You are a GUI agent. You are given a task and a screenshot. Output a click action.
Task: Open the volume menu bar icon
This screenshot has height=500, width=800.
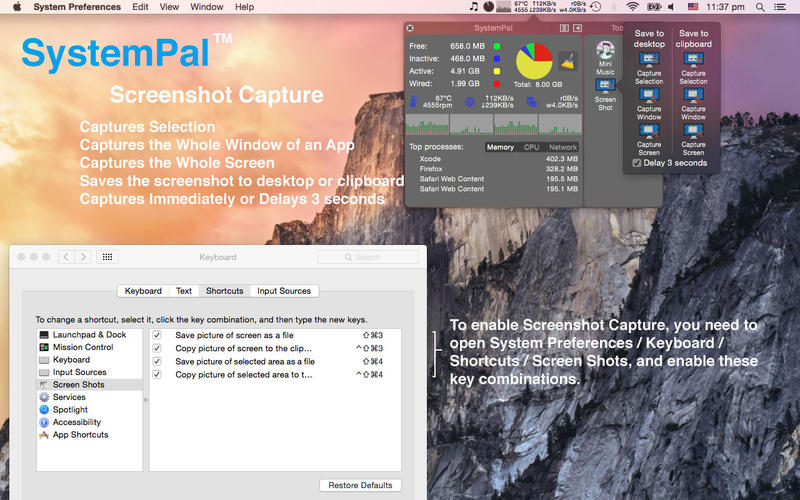[x=671, y=7]
